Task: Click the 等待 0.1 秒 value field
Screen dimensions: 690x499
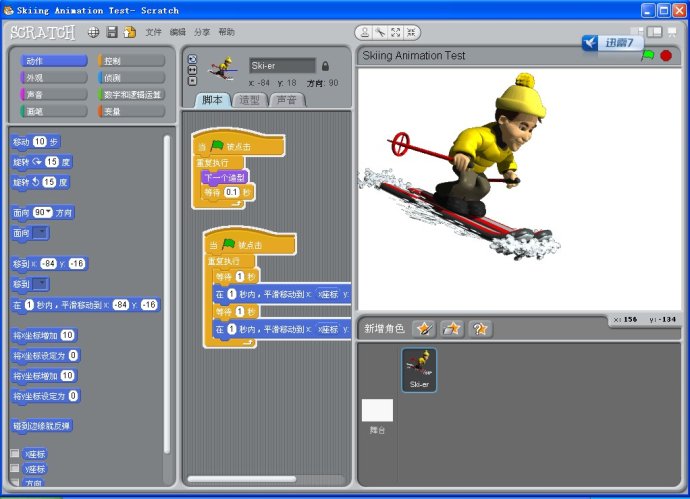Action: pos(231,192)
